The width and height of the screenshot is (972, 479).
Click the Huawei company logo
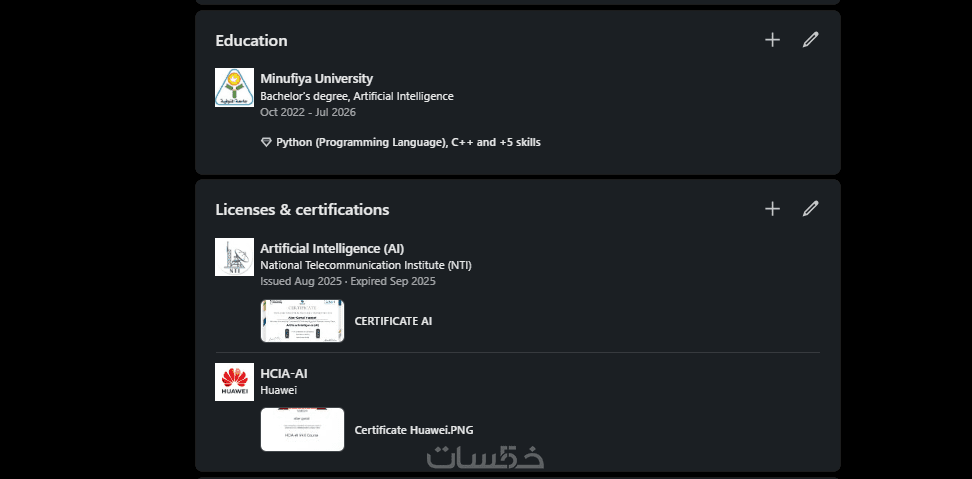[x=234, y=382]
